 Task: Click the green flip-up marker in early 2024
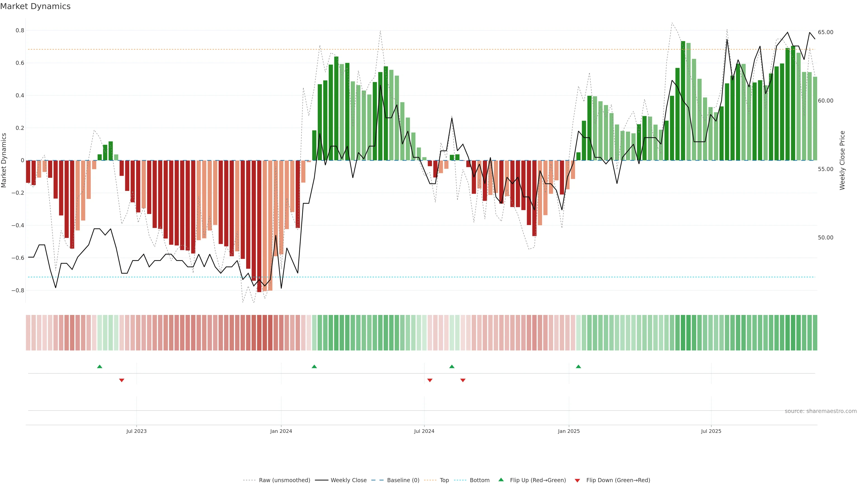[314, 366]
